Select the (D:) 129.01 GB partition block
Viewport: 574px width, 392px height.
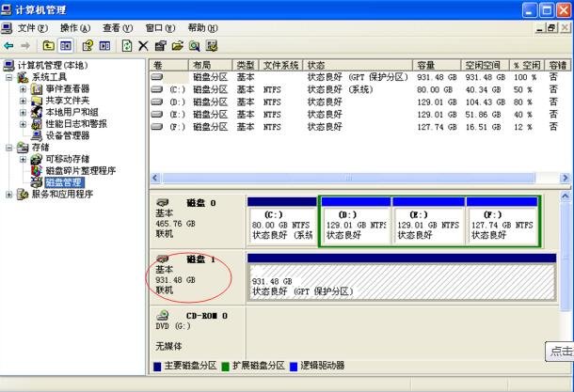pos(356,222)
